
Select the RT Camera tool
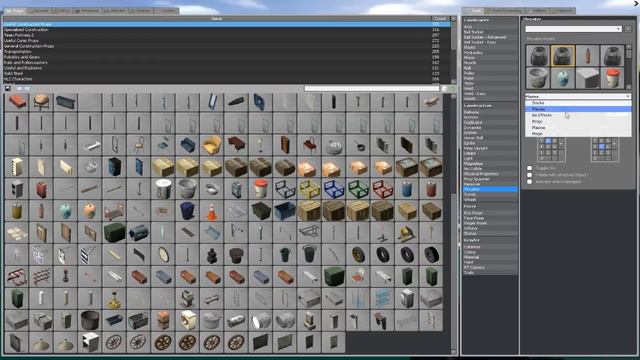(490, 267)
